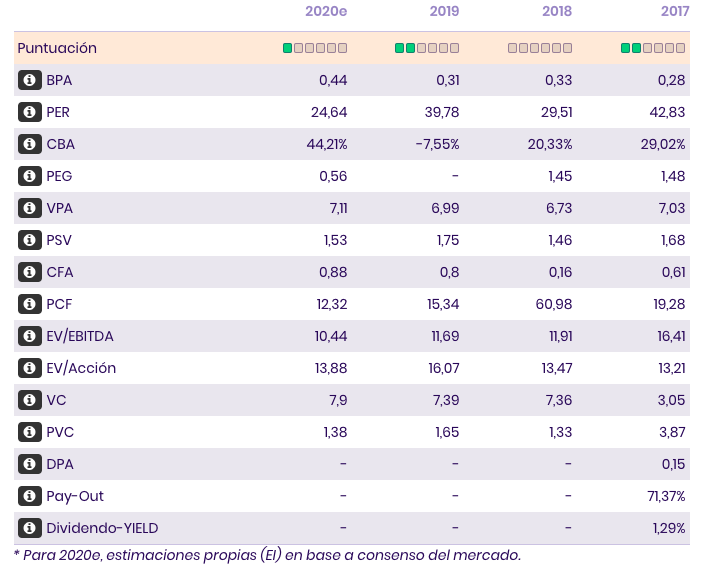Screen dimensions: 701x576
Task: Select the Pay-Out value 71,37%
Action: (666, 496)
